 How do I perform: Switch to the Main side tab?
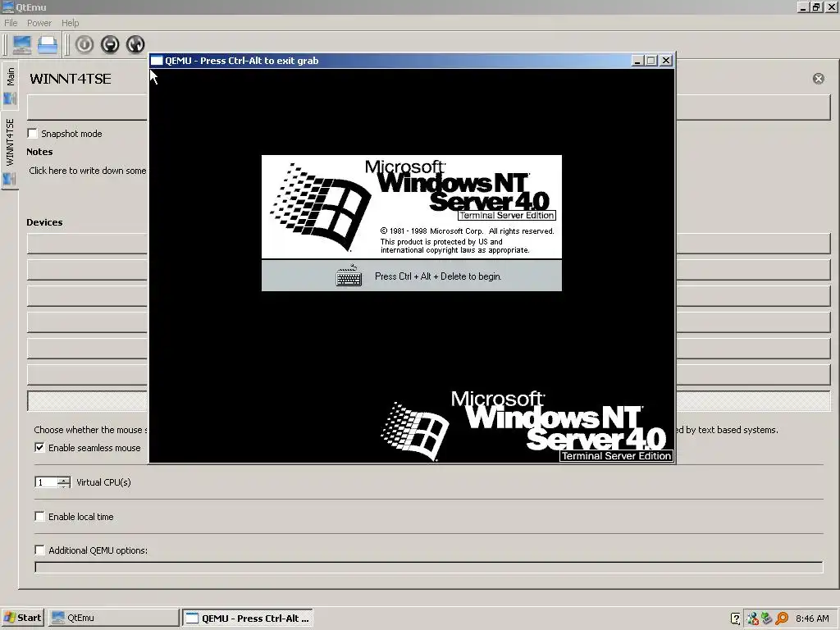pyautogui.click(x=10, y=84)
